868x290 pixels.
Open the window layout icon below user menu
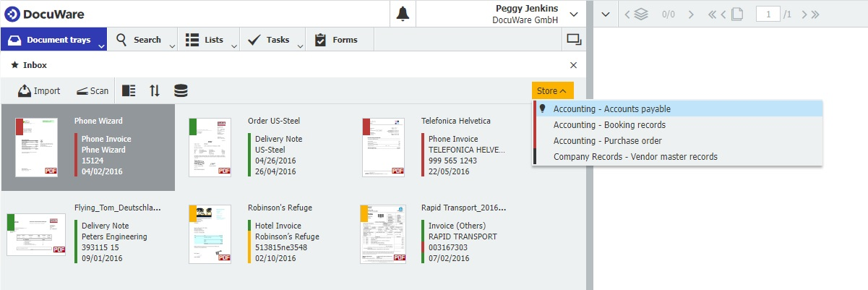574,40
